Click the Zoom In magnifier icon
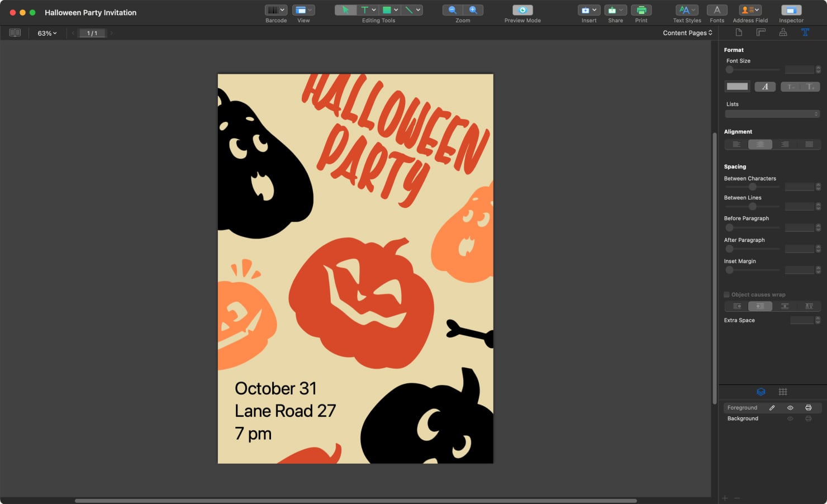The image size is (827, 504). point(473,9)
